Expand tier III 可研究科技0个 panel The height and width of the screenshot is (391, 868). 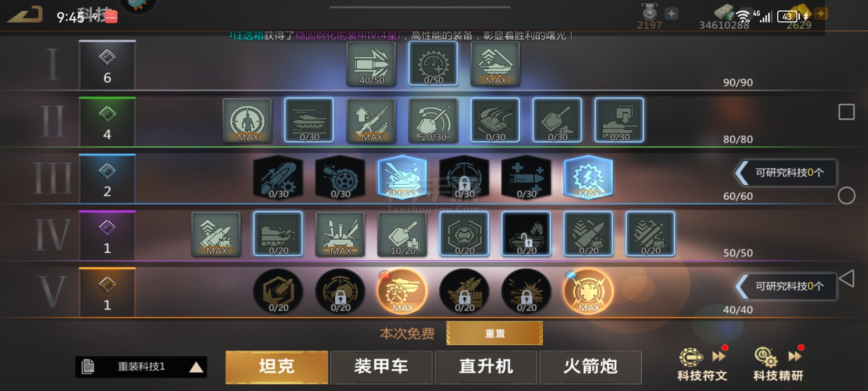pos(786,173)
